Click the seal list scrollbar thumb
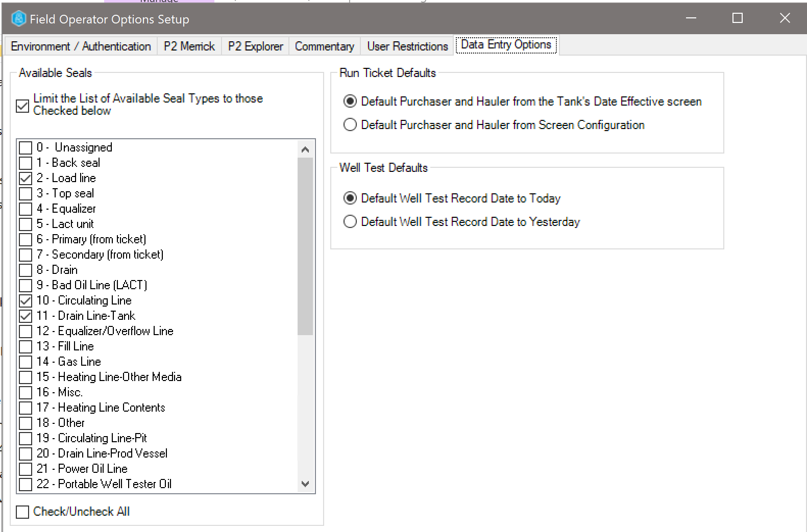 coord(305,246)
